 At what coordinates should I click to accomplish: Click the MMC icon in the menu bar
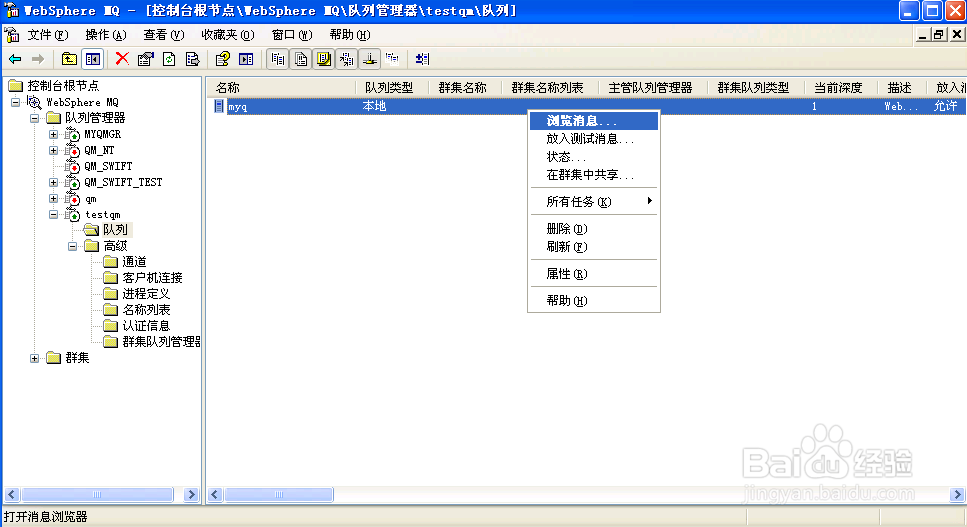12,35
